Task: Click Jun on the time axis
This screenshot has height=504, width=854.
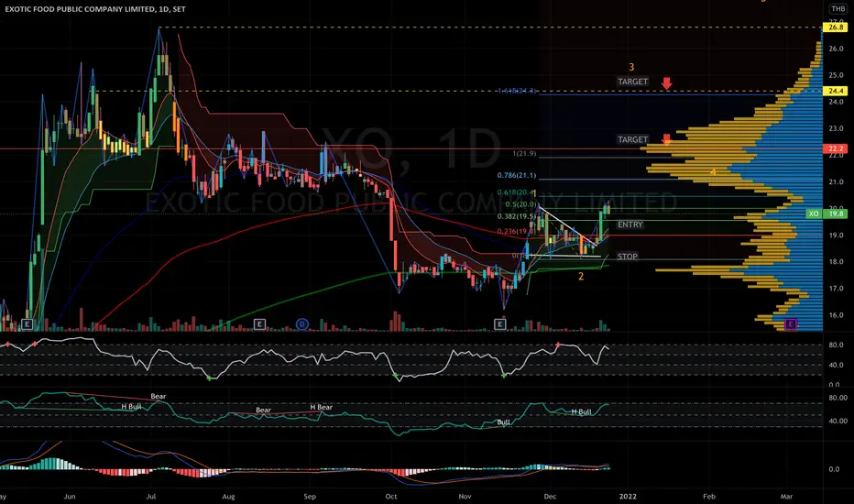Action: [69, 497]
